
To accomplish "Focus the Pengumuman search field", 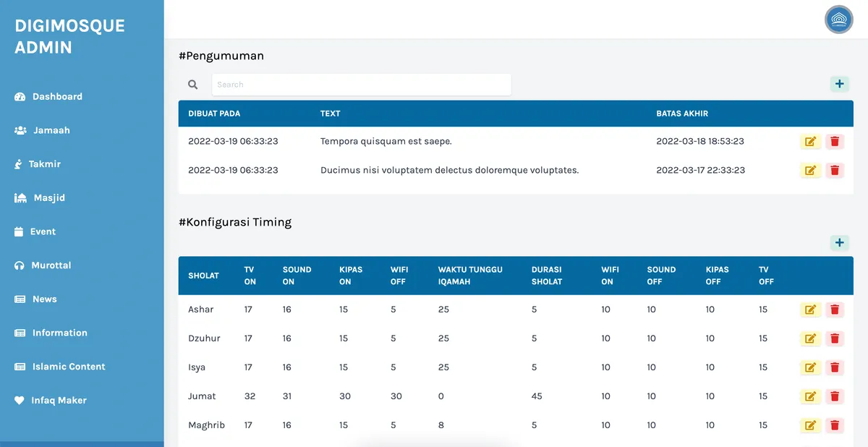I will click(x=361, y=85).
